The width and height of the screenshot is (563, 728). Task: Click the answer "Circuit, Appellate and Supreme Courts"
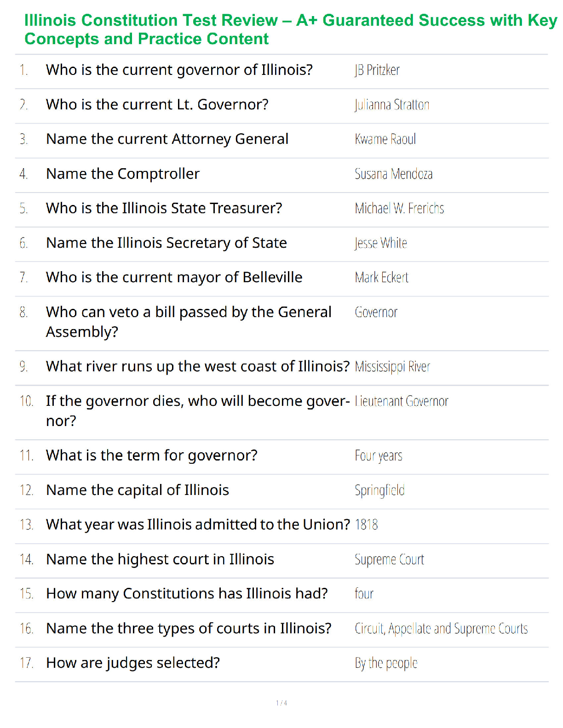[441, 629]
